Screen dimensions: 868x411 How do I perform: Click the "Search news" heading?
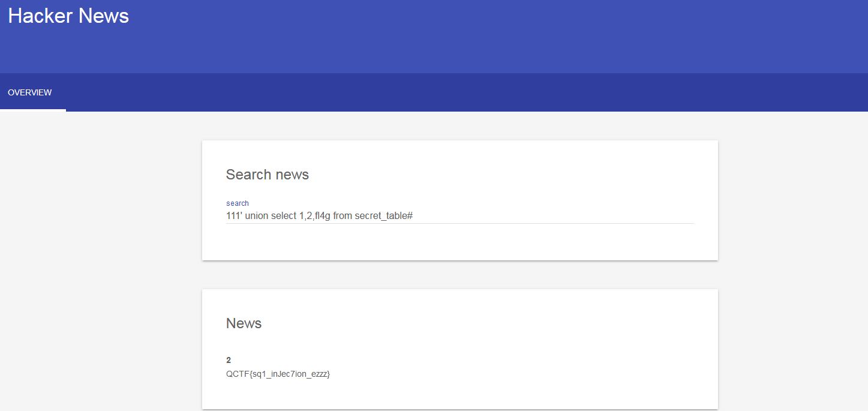[268, 175]
